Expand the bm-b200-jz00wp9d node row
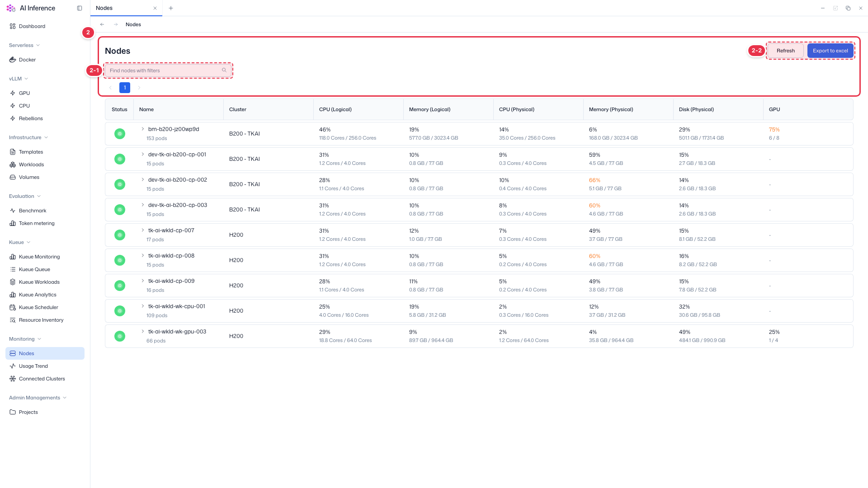Viewport: 868px width, 488px height. pyautogui.click(x=143, y=129)
